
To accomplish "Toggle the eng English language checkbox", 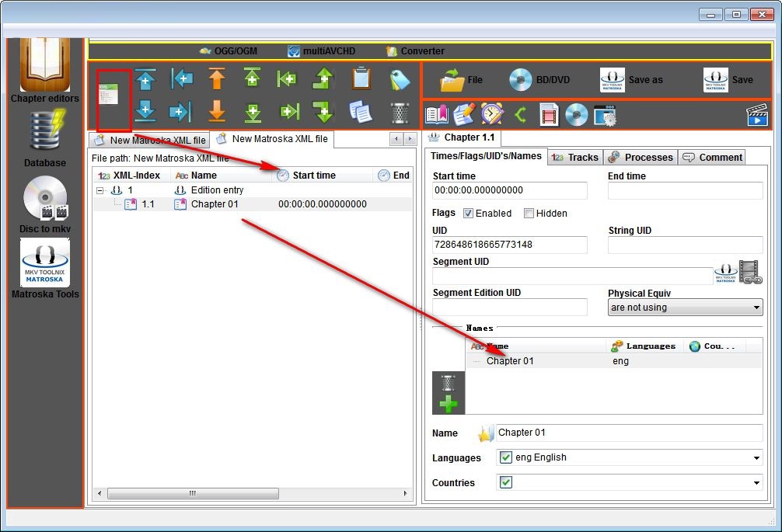I will [506, 457].
